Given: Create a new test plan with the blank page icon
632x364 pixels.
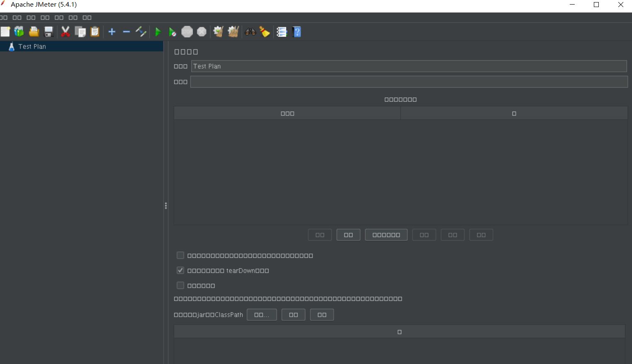Looking at the screenshot, I should [5, 32].
